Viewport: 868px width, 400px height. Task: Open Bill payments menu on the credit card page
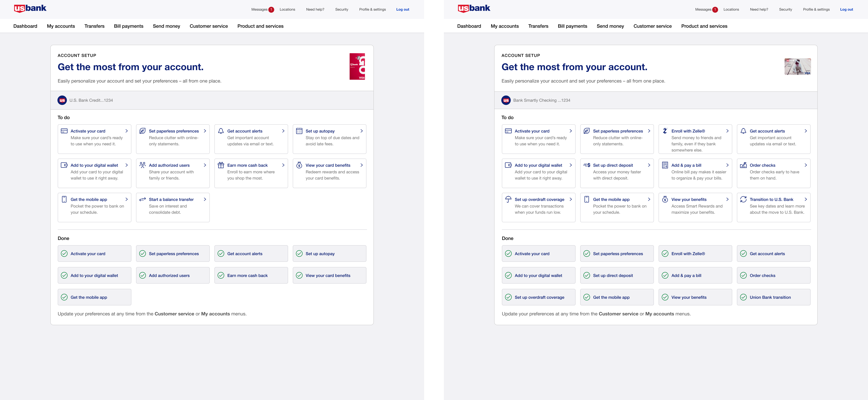click(x=129, y=26)
